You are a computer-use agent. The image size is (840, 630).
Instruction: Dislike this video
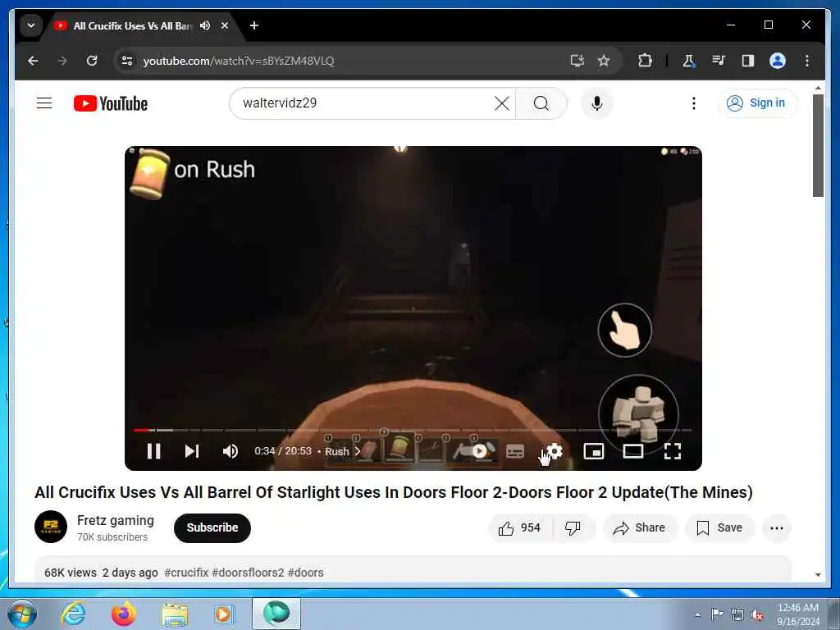573,527
